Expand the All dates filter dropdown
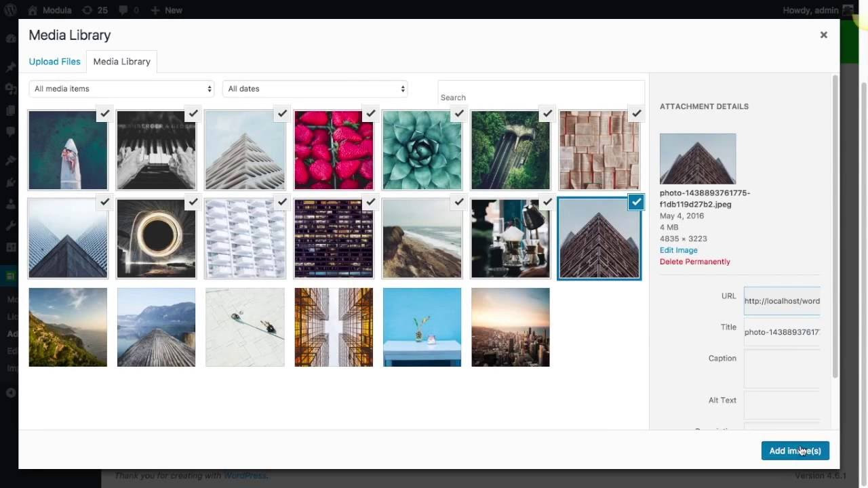This screenshot has width=868, height=488. (314, 88)
